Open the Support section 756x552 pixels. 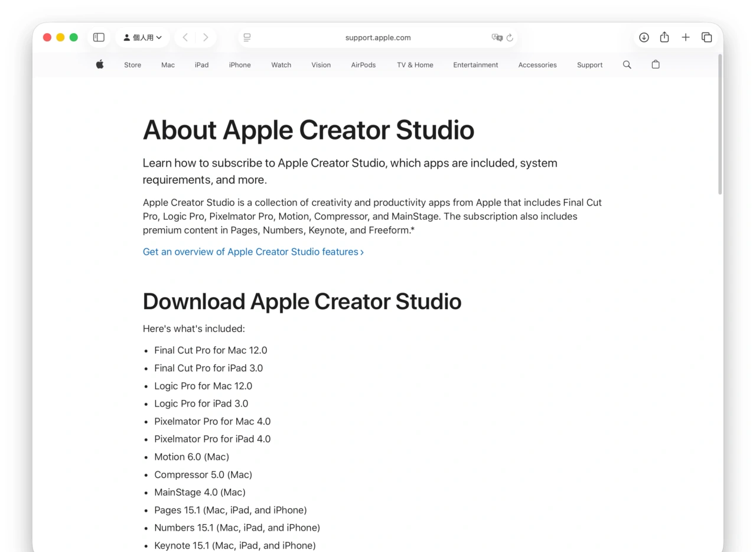pos(589,65)
